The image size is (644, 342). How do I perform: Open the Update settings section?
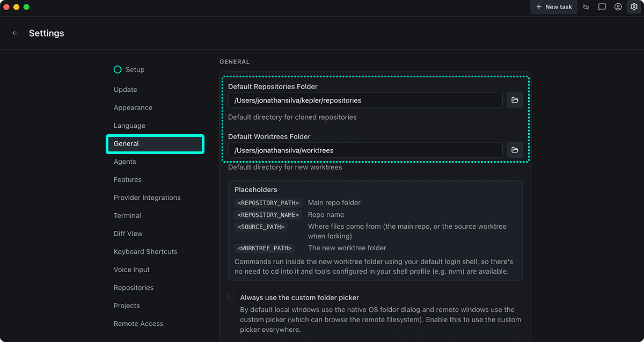pyautogui.click(x=125, y=90)
